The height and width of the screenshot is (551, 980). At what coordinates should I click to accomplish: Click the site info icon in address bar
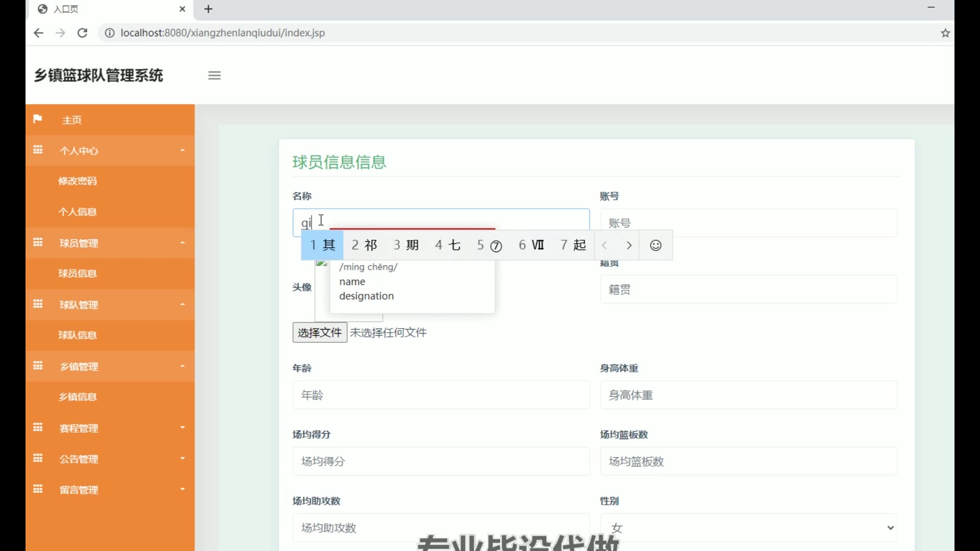pos(109,33)
